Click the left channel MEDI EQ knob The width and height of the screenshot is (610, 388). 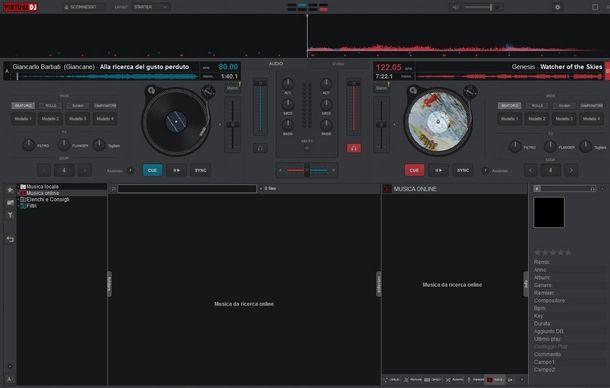pos(287,104)
